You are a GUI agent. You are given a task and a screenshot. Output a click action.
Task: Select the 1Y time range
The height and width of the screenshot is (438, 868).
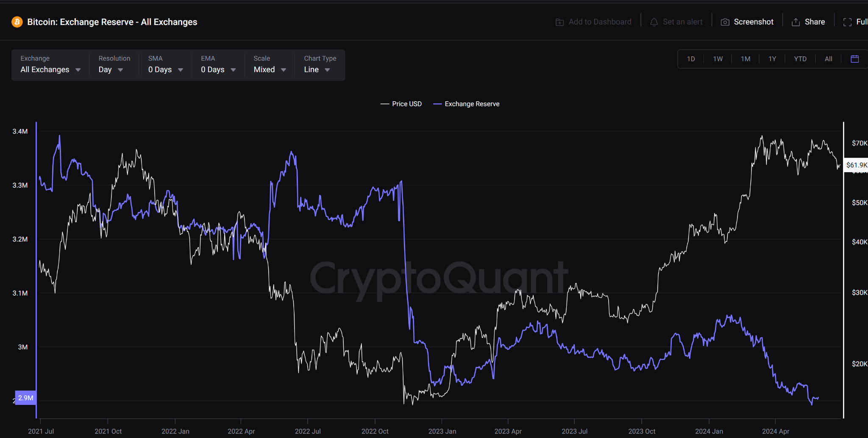772,59
